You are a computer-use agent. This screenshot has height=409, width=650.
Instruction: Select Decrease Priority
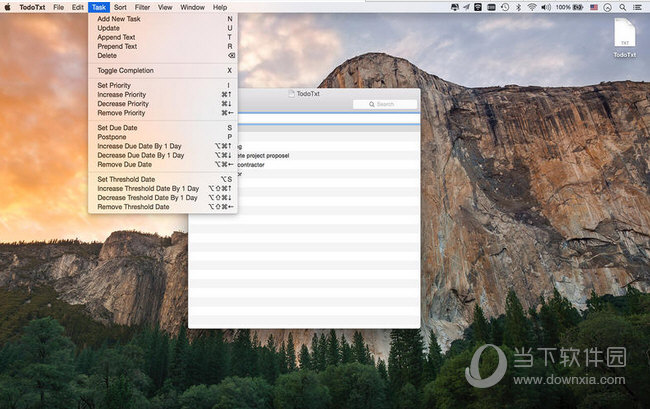tap(163, 103)
